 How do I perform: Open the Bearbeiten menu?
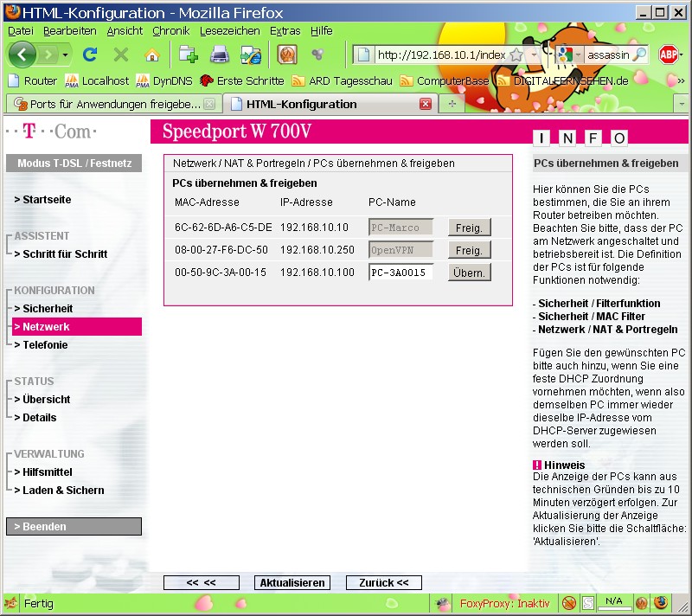[x=70, y=31]
